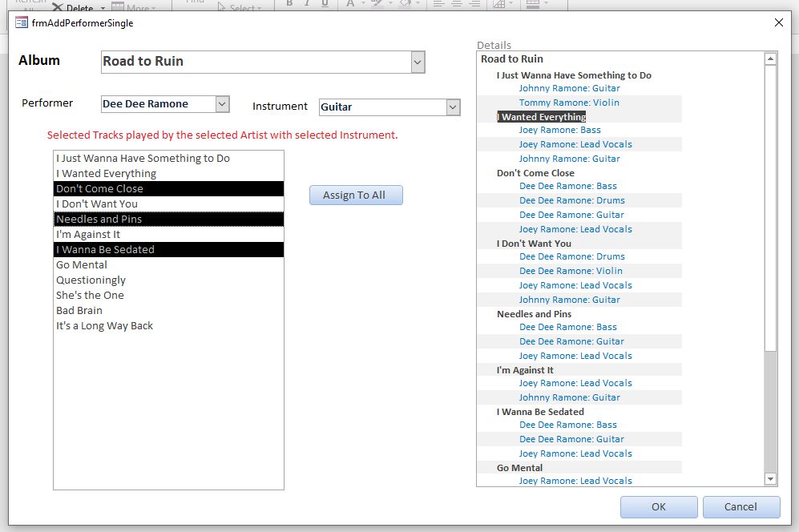Click Joey Ramone: Lead Vocals under Don't Come Close
This screenshot has width=799, height=532.
576,229
